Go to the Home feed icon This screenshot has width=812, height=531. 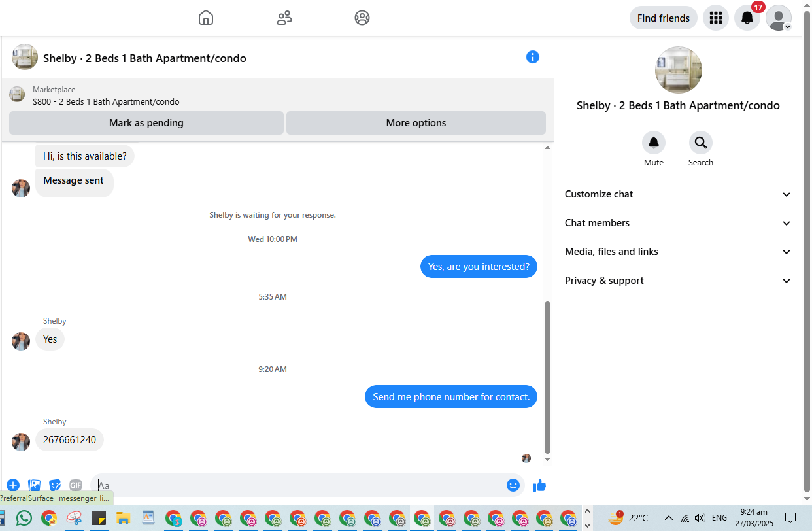[206, 18]
